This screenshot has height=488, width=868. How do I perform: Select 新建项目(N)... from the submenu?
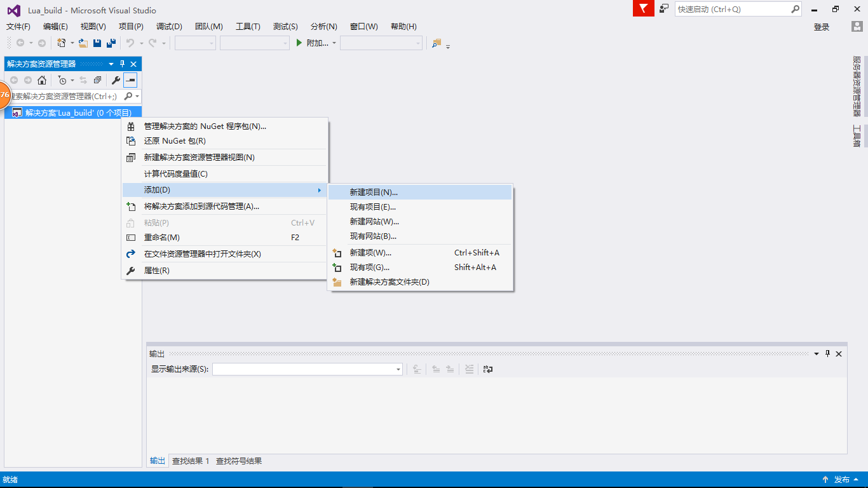tap(420, 192)
